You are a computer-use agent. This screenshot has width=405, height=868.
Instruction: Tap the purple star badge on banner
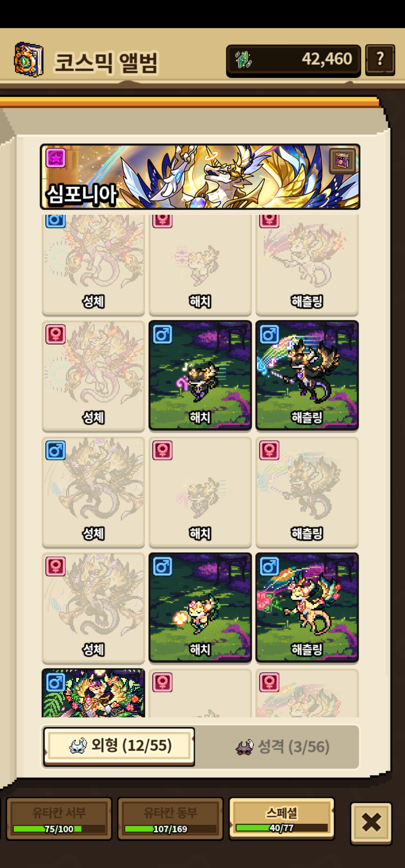pos(56,158)
